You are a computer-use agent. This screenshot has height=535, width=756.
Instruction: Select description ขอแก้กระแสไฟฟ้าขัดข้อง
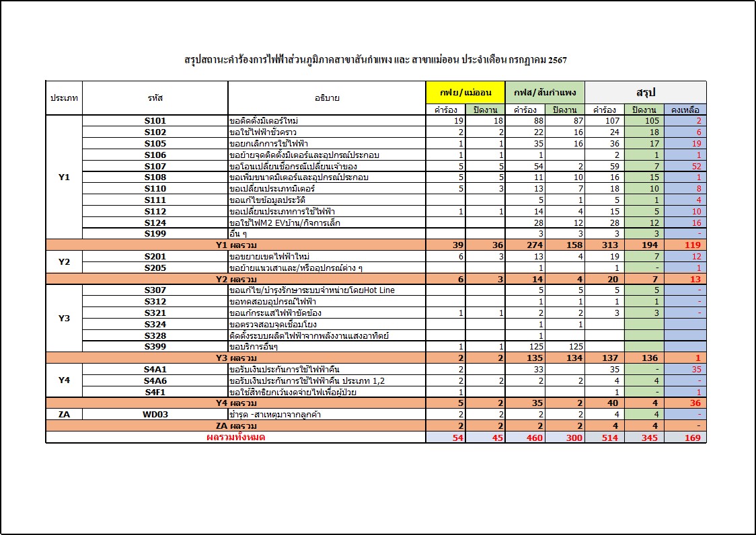tap(275, 313)
